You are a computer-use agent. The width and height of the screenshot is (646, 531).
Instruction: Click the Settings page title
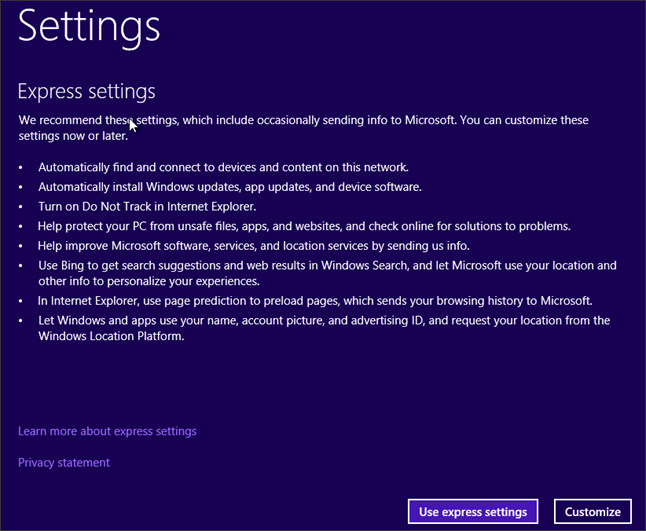coord(89,27)
